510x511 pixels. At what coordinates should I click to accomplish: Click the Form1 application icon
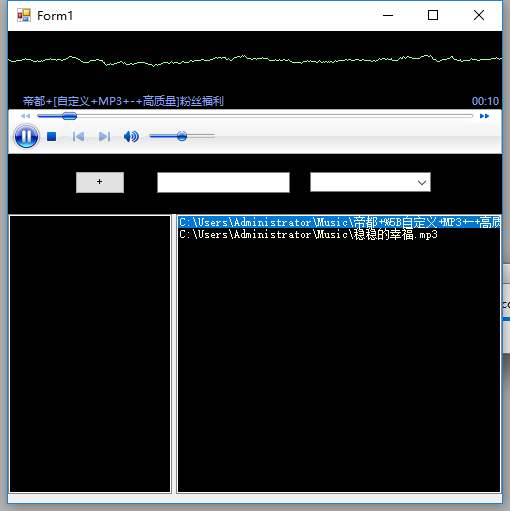24,15
